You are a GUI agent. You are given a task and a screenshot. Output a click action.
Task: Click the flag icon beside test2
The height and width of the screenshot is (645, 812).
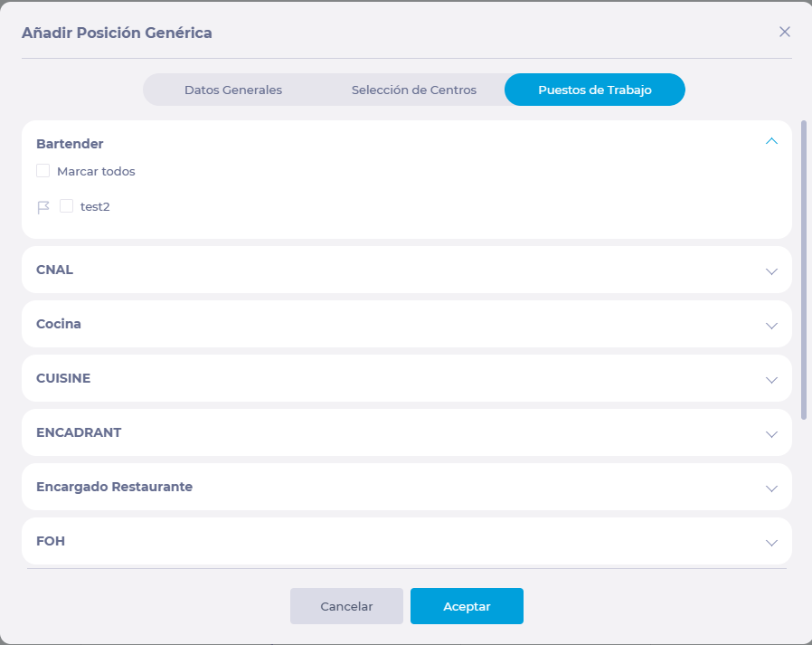pos(43,207)
